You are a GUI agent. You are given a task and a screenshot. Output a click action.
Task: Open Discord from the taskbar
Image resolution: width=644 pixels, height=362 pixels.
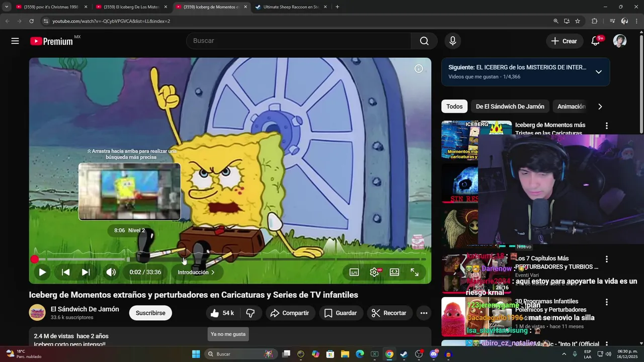(434, 354)
